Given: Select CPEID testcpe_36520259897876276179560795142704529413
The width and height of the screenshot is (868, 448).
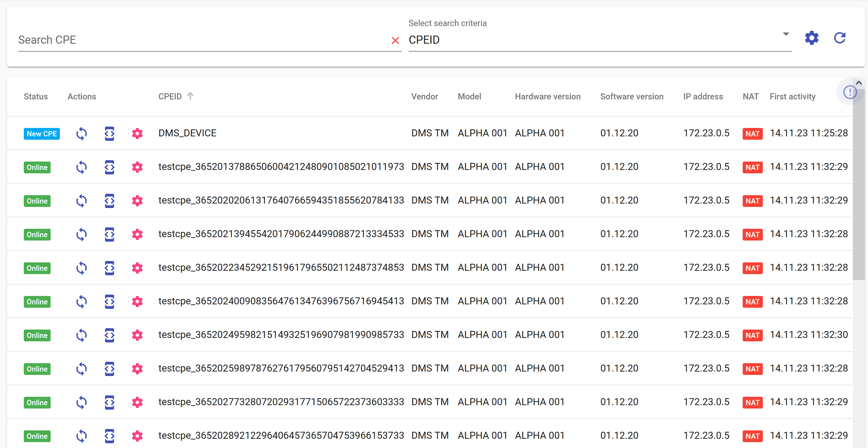Looking at the screenshot, I should click(281, 368).
